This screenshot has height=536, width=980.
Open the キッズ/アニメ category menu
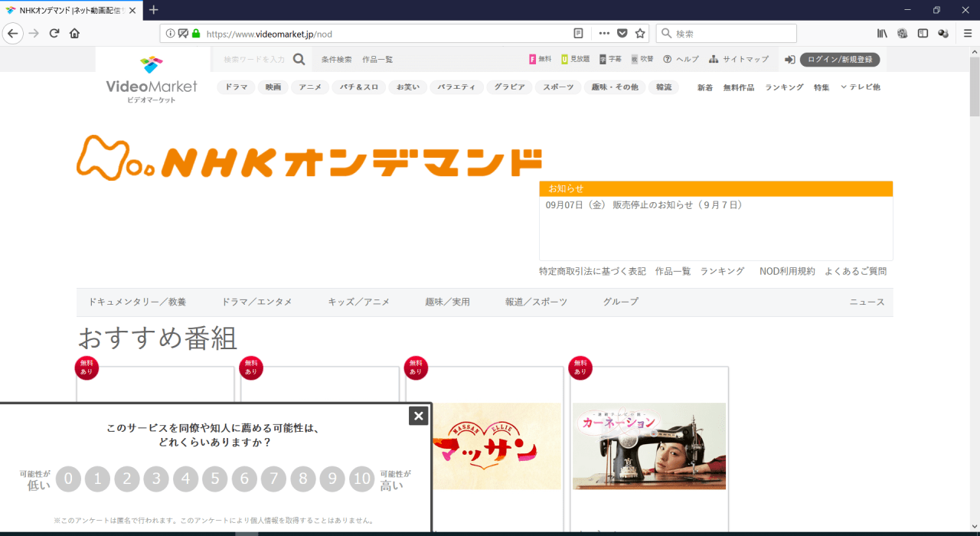pos(358,302)
